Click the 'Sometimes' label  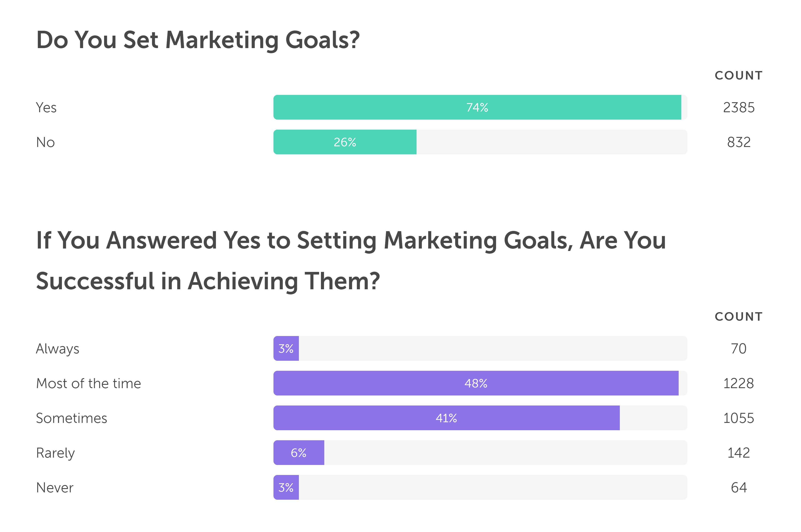[x=72, y=418]
